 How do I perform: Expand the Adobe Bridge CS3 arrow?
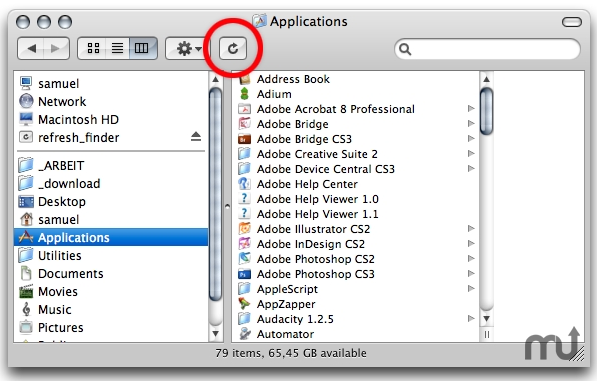pyautogui.click(x=471, y=139)
